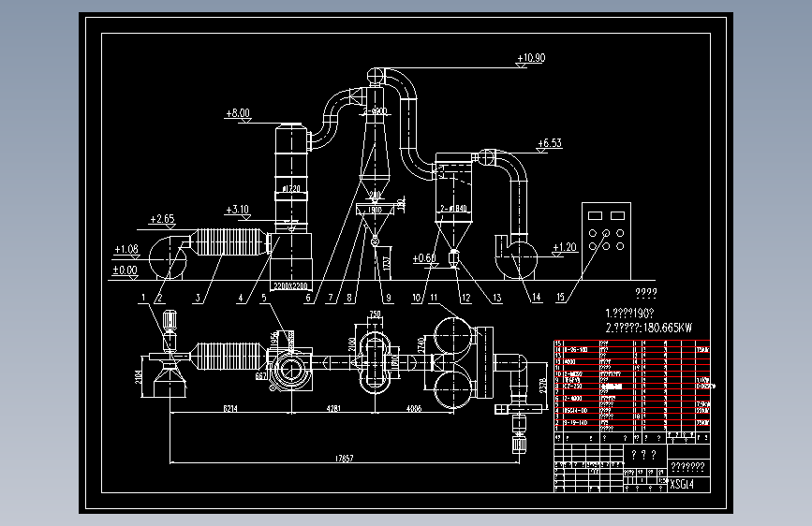The image size is (812, 526).
Task: Click the 667 dimension text
Action: point(261,376)
